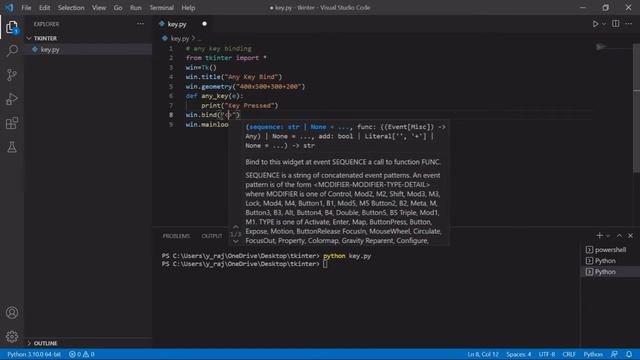The width and height of the screenshot is (640, 360).
Task: Open the File menu
Action: (x=26, y=8)
